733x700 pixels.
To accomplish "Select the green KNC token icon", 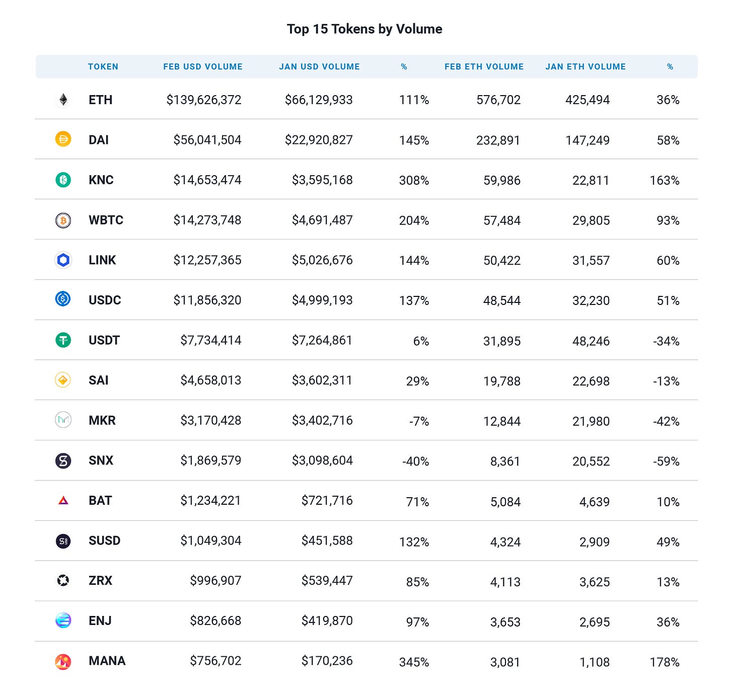I will [63, 180].
